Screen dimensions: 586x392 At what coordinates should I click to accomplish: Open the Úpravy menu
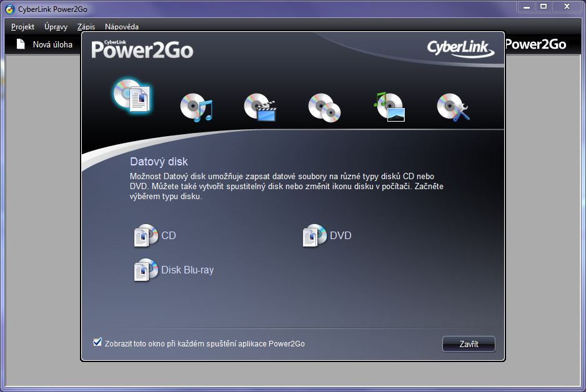56,27
